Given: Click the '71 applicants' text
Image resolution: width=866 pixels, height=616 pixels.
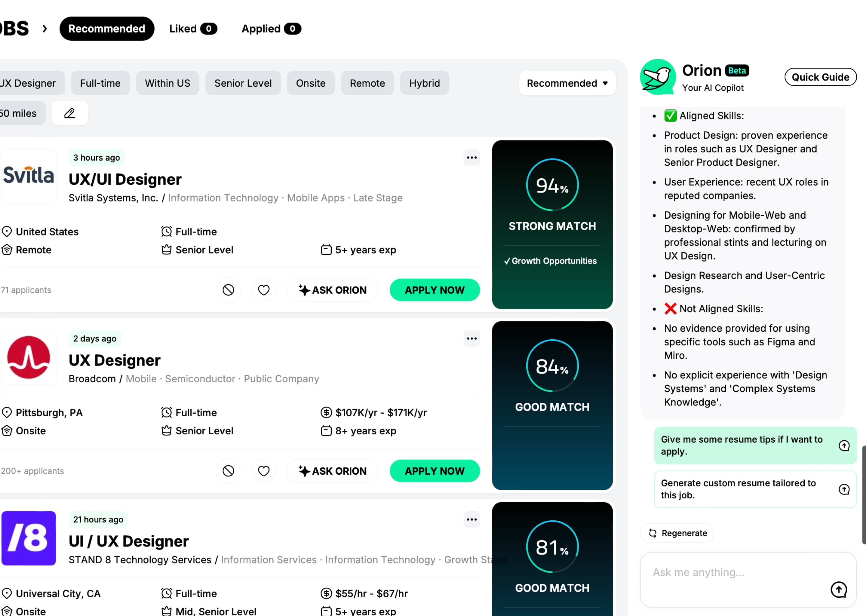Looking at the screenshot, I should tap(26, 290).
